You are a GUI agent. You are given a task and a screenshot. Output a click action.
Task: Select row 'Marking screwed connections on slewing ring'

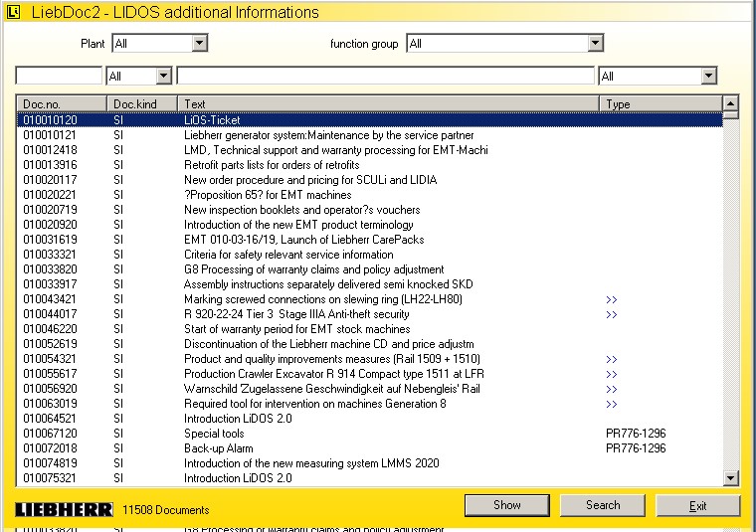tap(370, 299)
